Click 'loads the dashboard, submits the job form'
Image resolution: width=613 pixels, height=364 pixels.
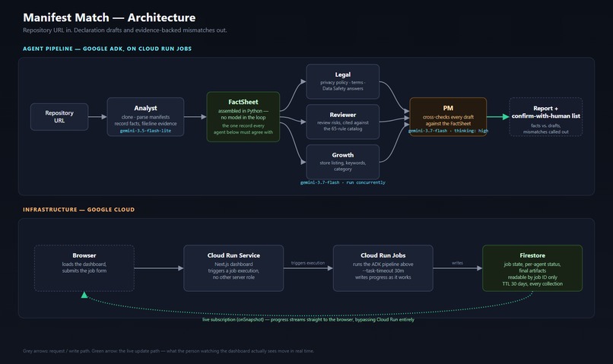[x=84, y=267]
